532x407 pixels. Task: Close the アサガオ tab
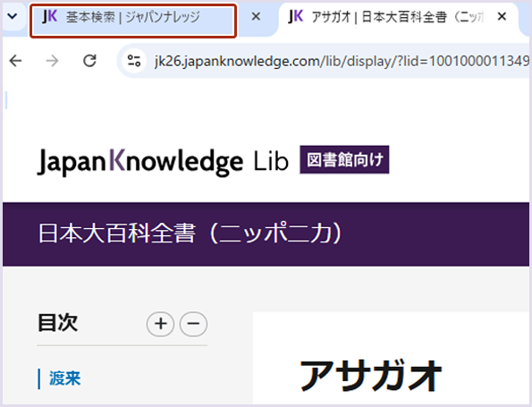click(502, 16)
